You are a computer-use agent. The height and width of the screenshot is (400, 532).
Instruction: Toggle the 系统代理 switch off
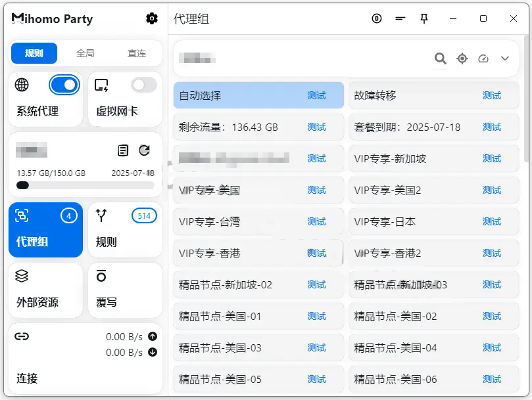tap(64, 85)
